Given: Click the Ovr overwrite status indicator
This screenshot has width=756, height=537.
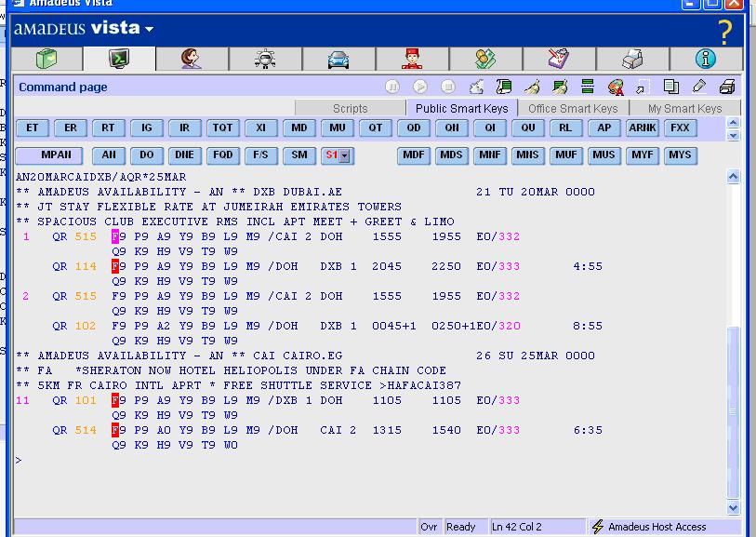Looking at the screenshot, I should (x=429, y=527).
